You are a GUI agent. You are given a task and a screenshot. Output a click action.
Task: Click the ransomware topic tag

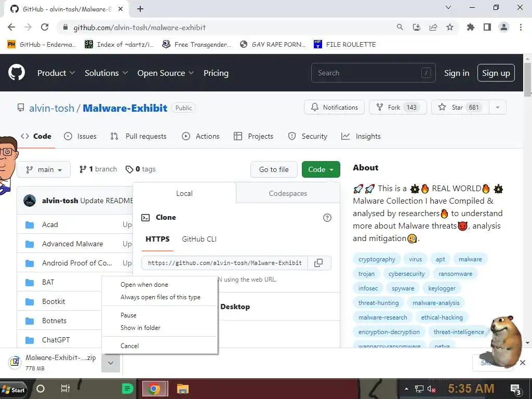(x=455, y=274)
